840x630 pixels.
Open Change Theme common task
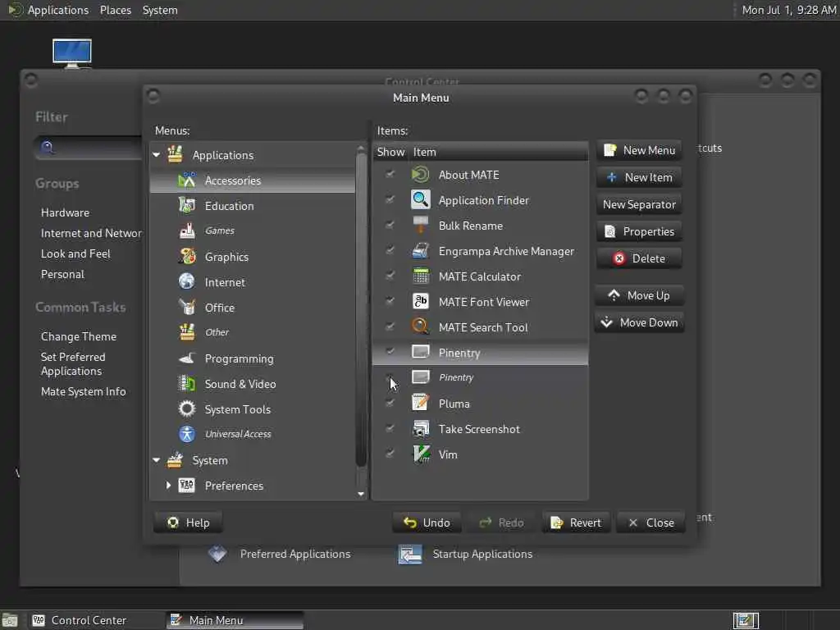point(79,336)
